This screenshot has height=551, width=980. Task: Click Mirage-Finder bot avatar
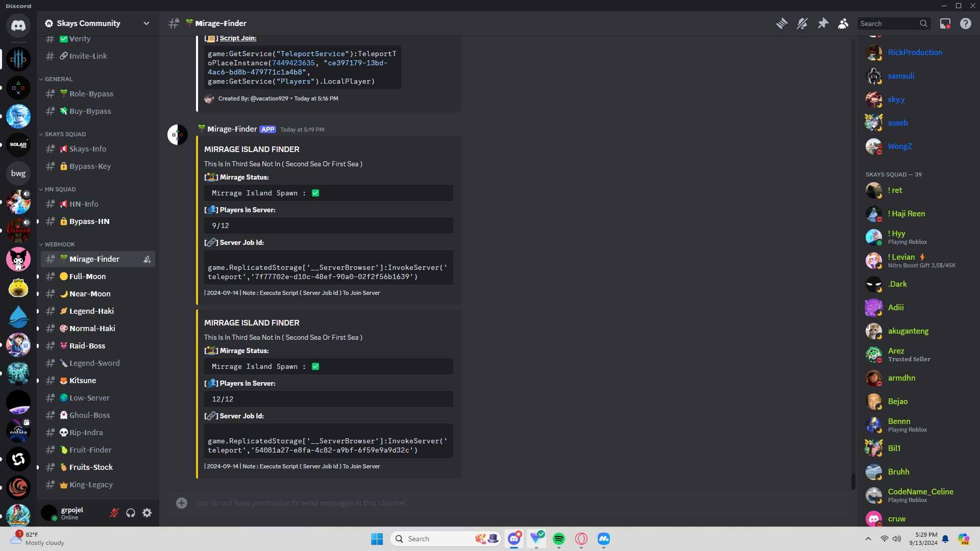point(178,135)
